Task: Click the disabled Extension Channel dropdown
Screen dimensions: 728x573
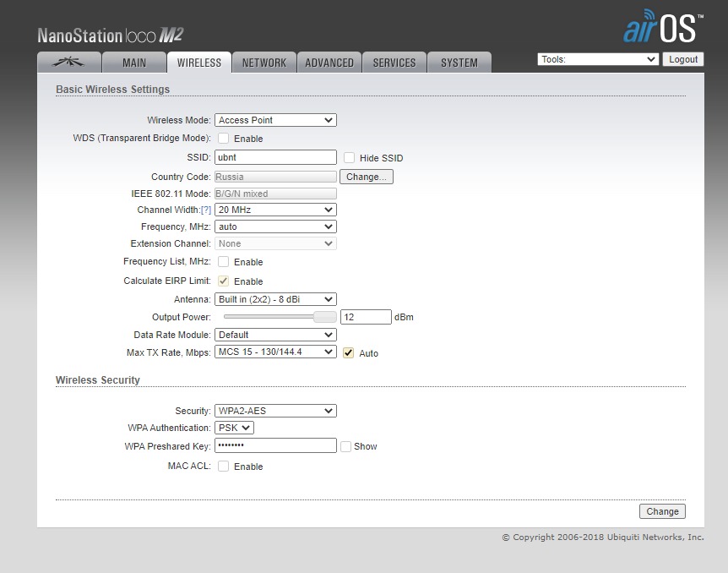Action: (x=275, y=243)
